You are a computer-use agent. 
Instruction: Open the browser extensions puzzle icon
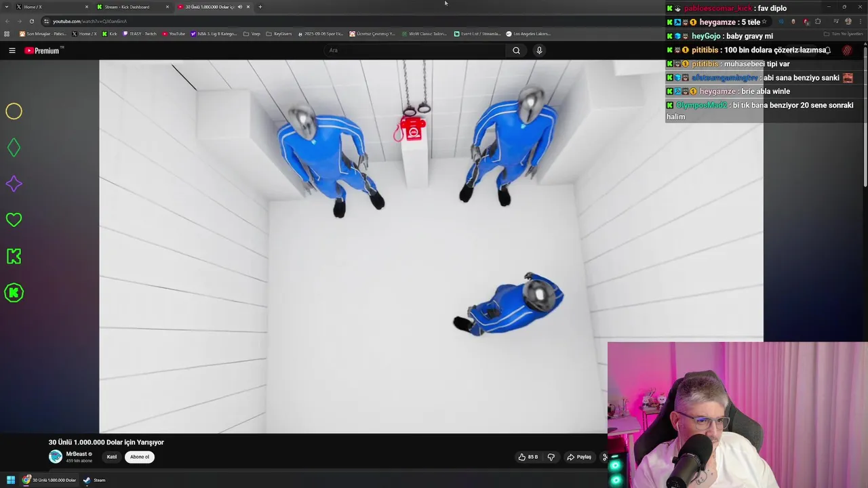pos(818,21)
